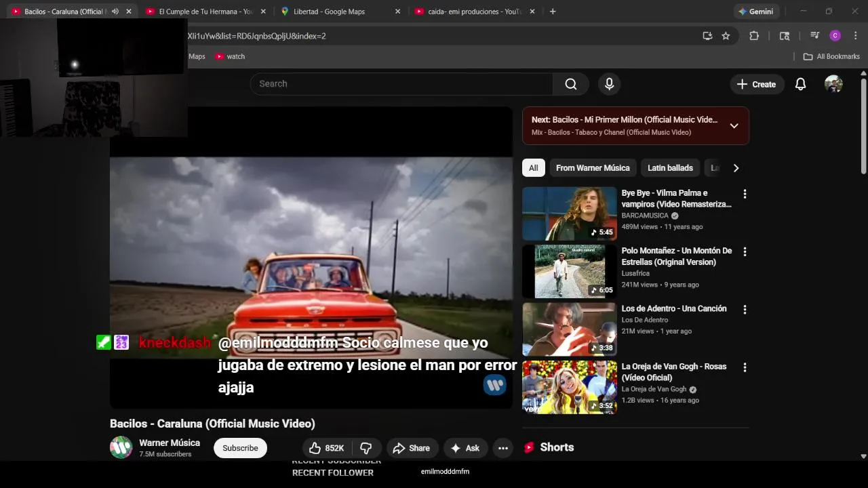
Task: Open Chrome menu three dots
Action: [854, 36]
